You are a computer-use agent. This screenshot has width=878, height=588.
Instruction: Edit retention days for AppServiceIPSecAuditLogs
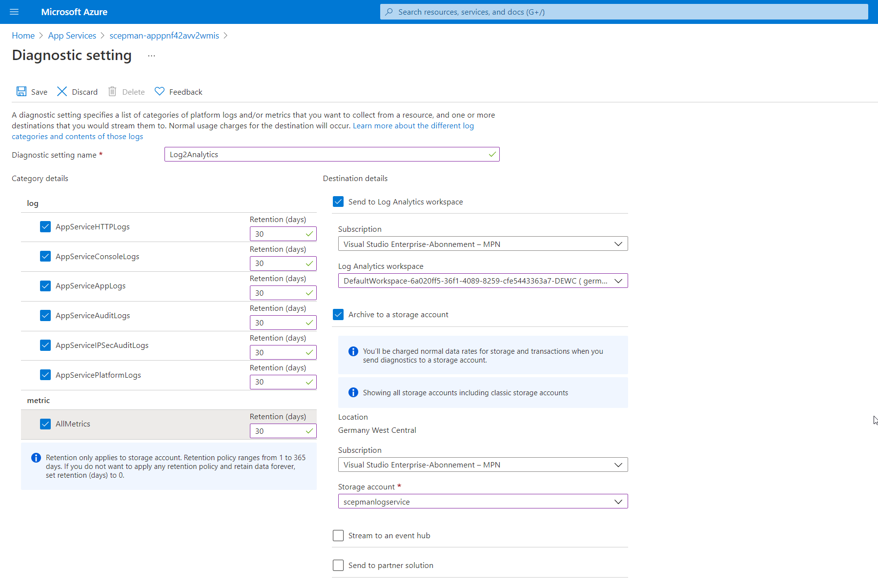pos(283,352)
